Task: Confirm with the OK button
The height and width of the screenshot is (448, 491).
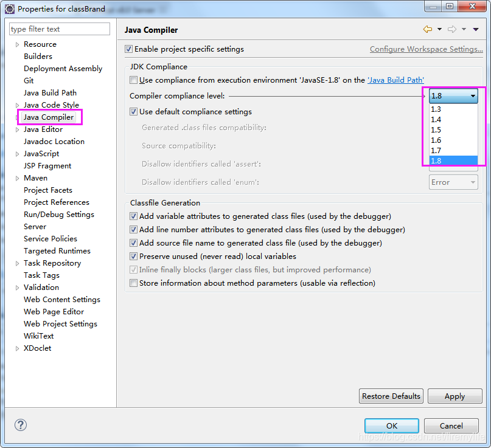Action: pyautogui.click(x=392, y=426)
